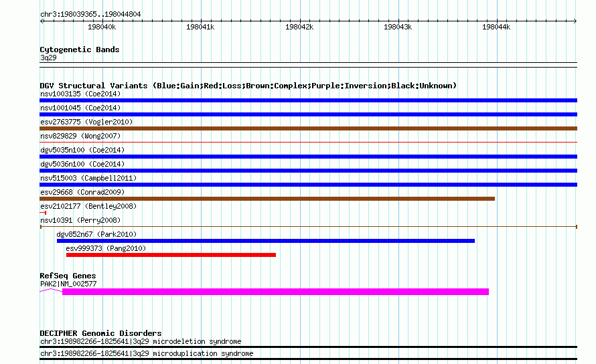
Task: Click the nsv829829 (Wong2007) label
Action: tap(80, 136)
